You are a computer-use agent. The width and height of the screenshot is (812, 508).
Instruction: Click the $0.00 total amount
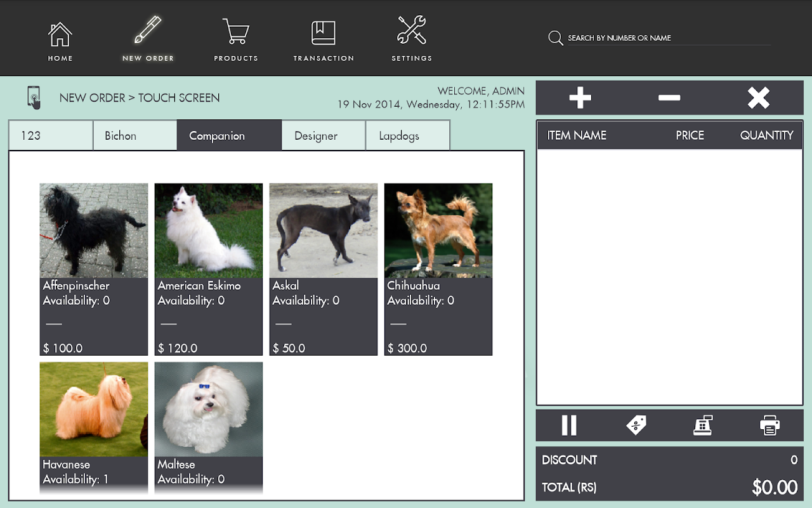[775, 487]
